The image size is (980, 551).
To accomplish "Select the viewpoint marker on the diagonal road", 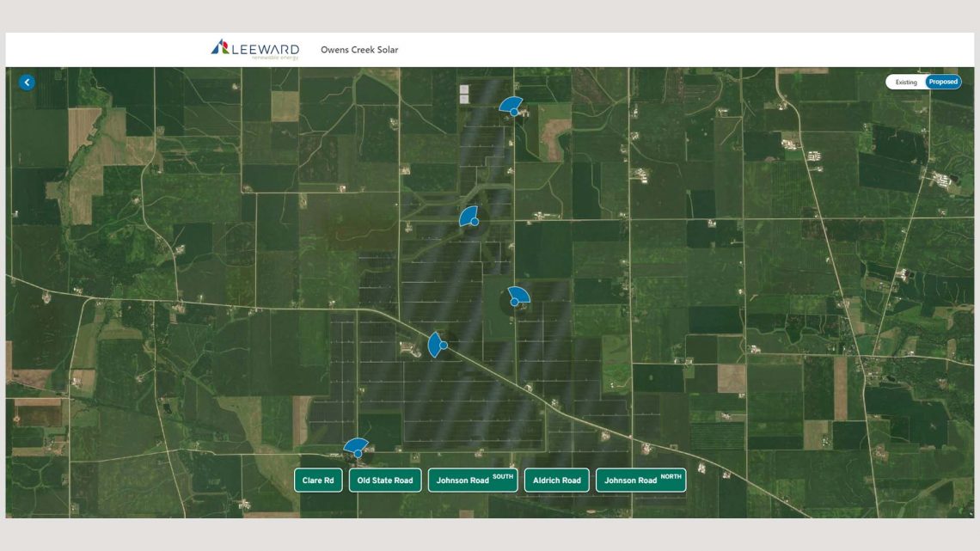I will 438,345.
